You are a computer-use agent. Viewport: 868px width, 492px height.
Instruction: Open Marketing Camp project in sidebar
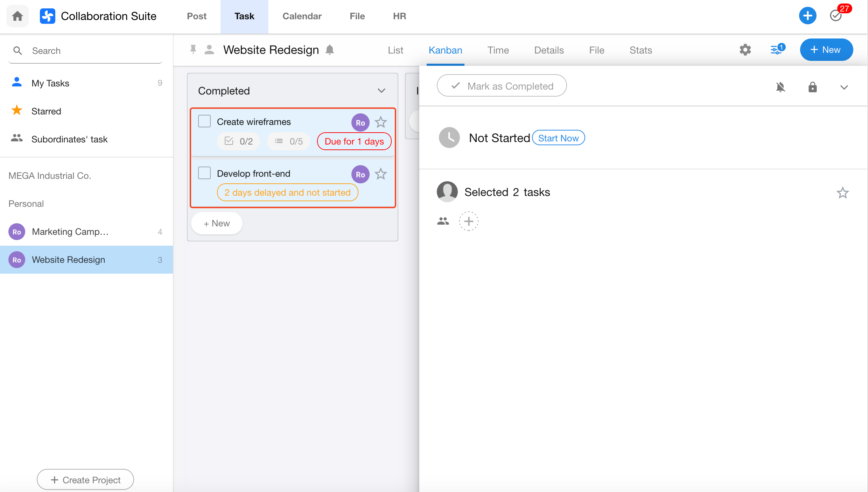pyautogui.click(x=70, y=232)
